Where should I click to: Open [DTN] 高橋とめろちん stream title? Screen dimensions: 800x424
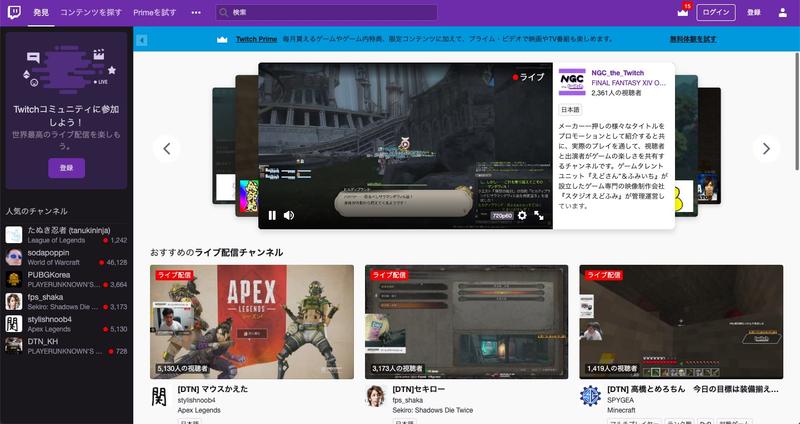click(x=693, y=389)
